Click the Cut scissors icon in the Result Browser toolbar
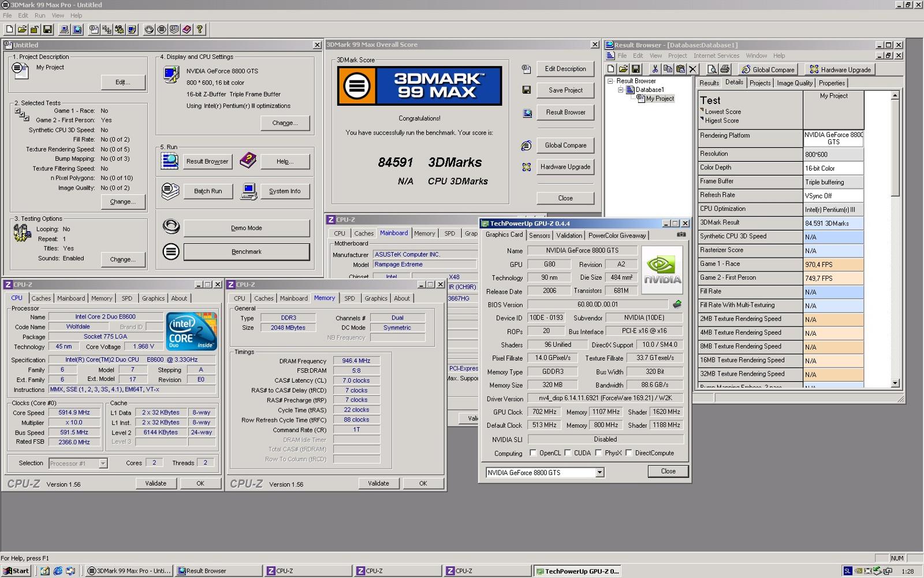 pyautogui.click(x=655, y=69)
